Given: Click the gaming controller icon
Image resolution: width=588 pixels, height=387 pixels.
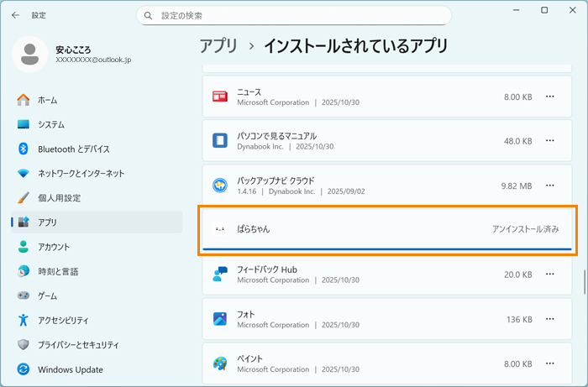Looking at the screenshot, I should click(x=24, y=295).
